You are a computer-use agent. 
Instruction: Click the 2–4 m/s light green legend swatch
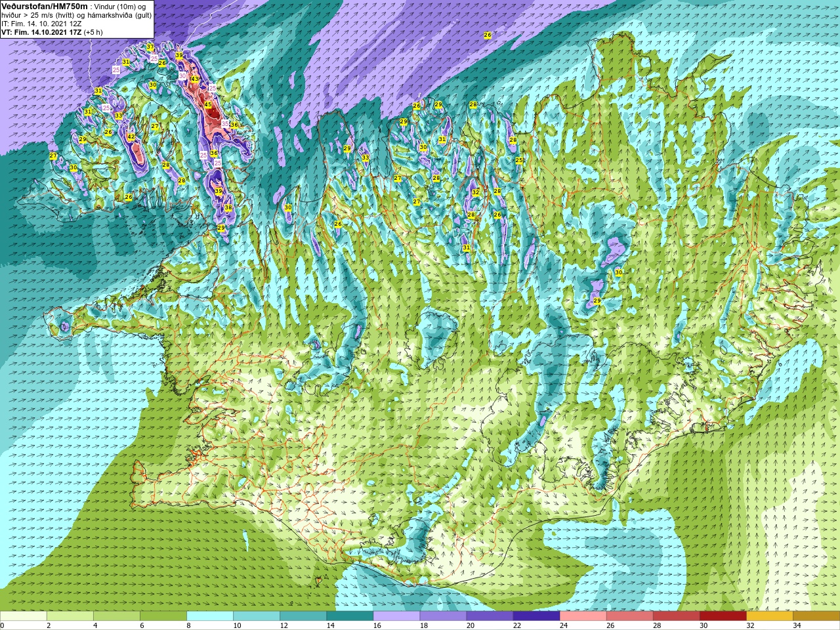click(x=70, y=616)
